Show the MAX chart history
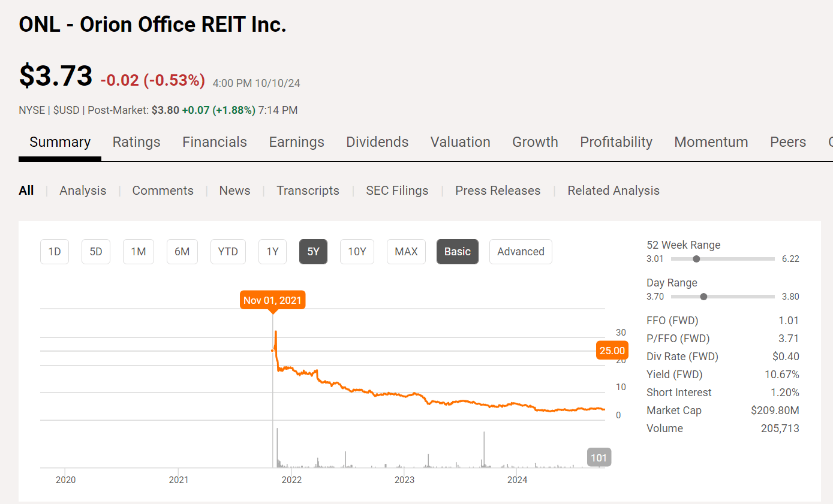The image size is (833, 504). click(406, 252)
